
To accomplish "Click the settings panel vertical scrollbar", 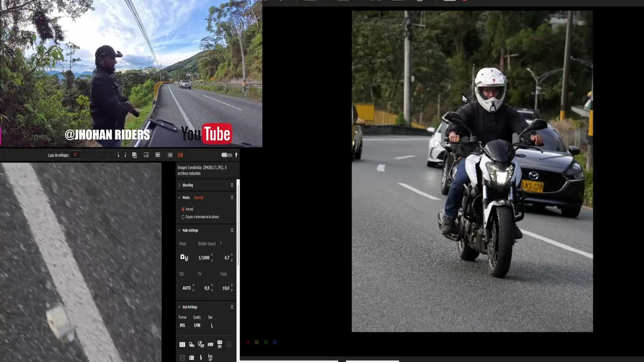I will coord(238,221).
